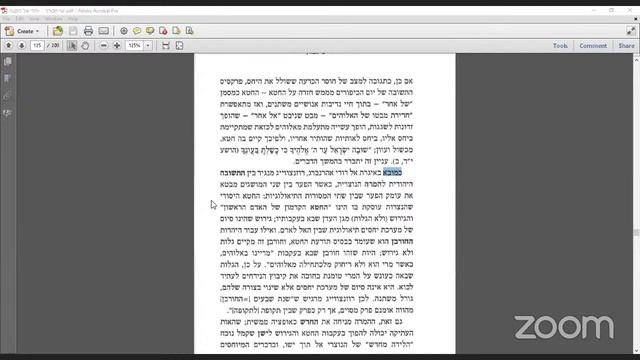Print the document using printer icon
The width and height of the screenshot is (640, 360).
pos(88,31)
